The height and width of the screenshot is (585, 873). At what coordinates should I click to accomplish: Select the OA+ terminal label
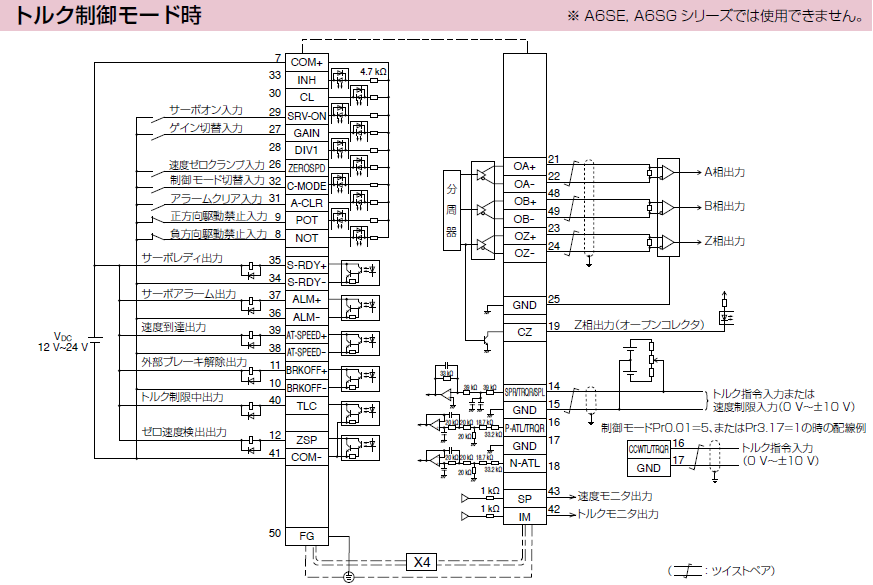[524, 166]
